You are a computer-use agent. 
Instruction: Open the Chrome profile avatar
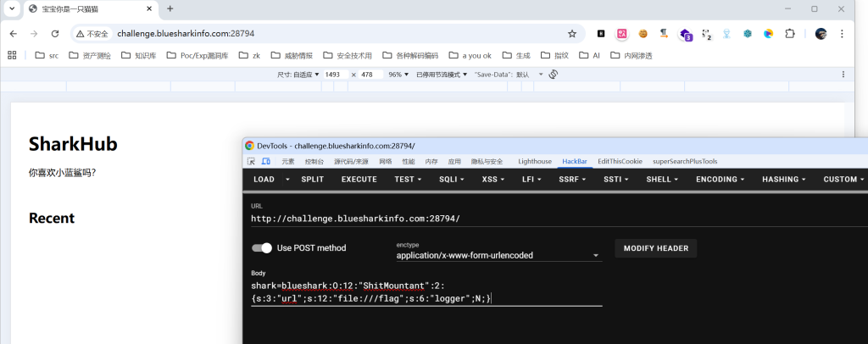[821, 34]
